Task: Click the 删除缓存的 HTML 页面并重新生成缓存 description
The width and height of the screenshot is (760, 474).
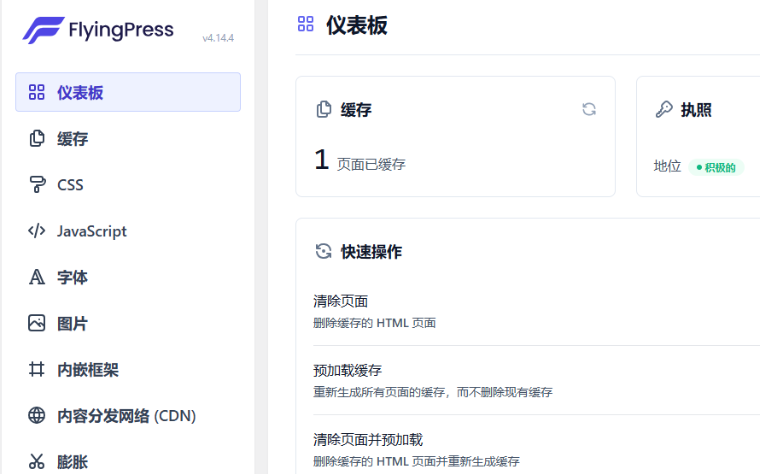Action: click(416, 461)
